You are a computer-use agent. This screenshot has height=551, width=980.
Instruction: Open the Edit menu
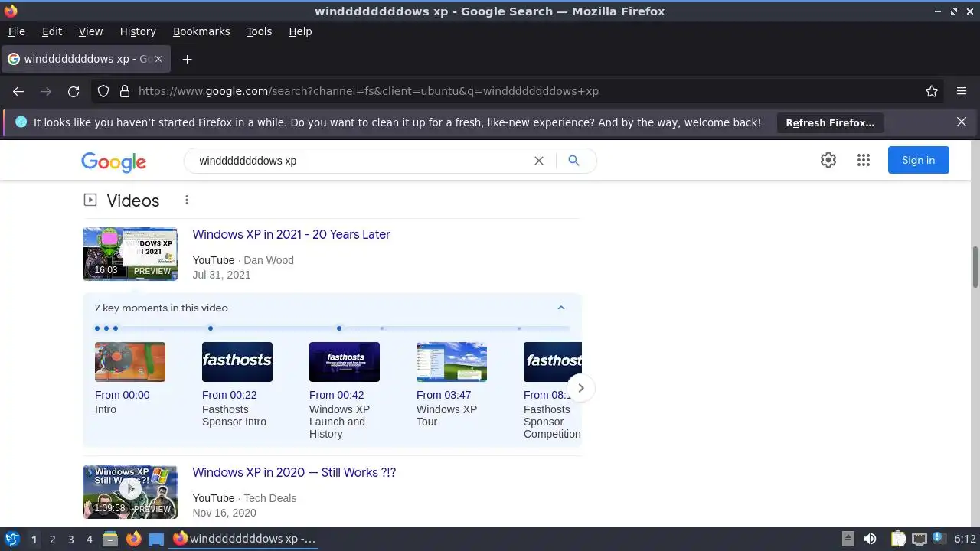point(52,31)
